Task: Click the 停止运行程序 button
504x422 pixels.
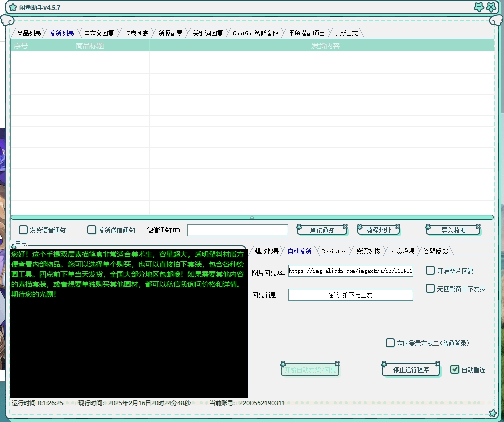Action: 411,370
